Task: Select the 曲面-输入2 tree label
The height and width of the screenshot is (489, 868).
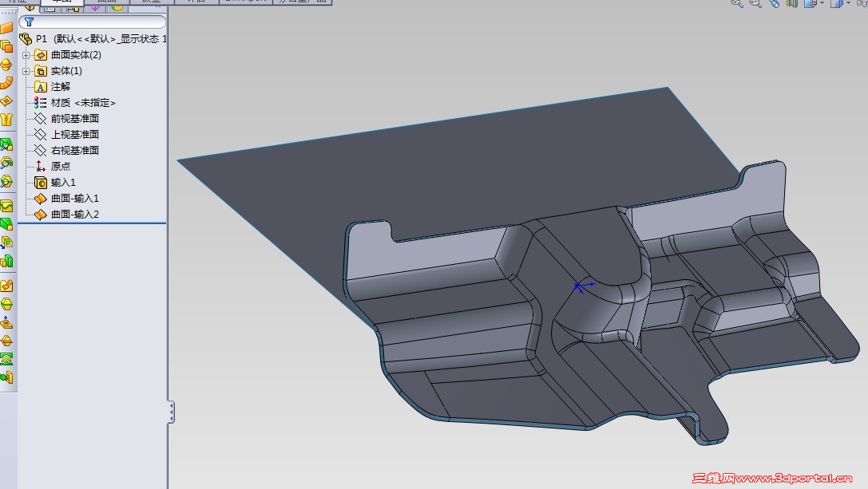Action: (75, 214)
